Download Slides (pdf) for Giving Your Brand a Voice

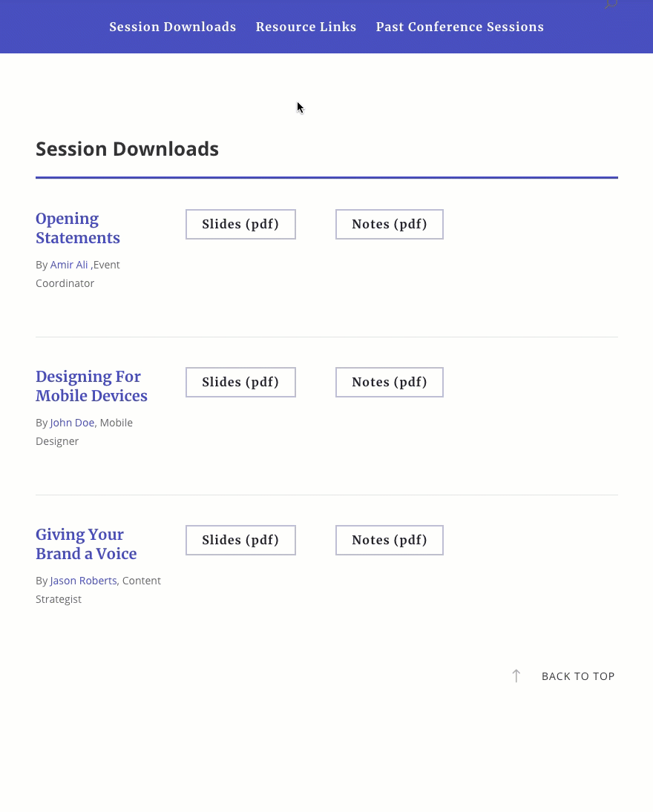tap(240, 540)
